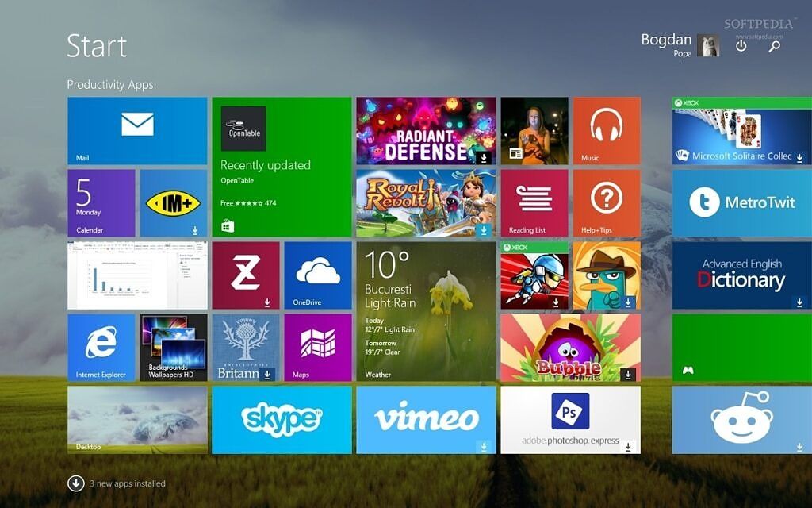Viewport: 812px width, 508px height.
Task: Switch to the Desktop tile
Action: pos(135,418)
